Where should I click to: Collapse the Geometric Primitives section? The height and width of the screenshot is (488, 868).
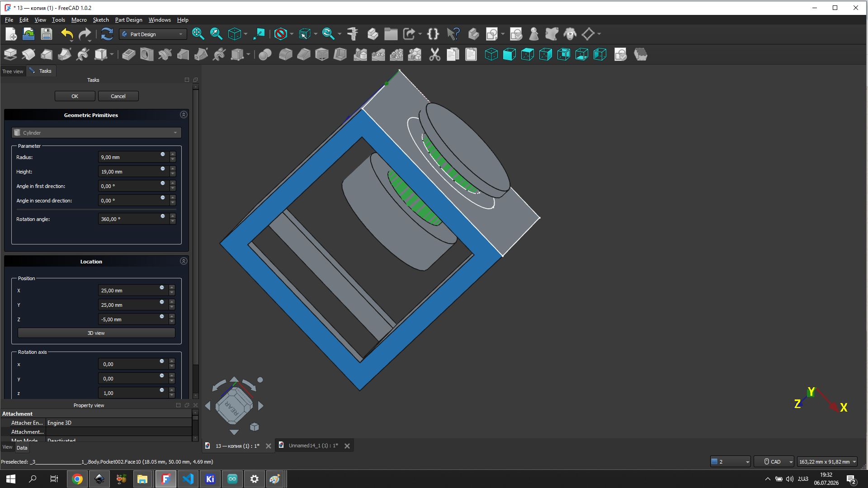pos(184,115)
